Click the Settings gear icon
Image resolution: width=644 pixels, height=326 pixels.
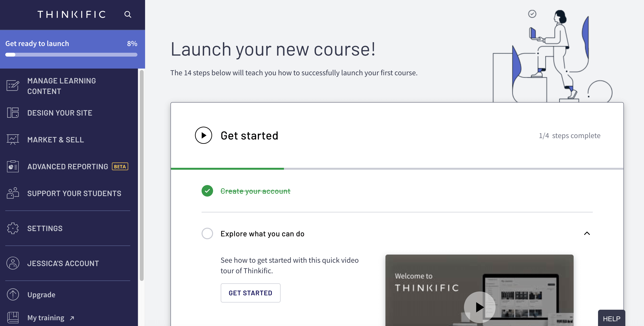(13, 228)
